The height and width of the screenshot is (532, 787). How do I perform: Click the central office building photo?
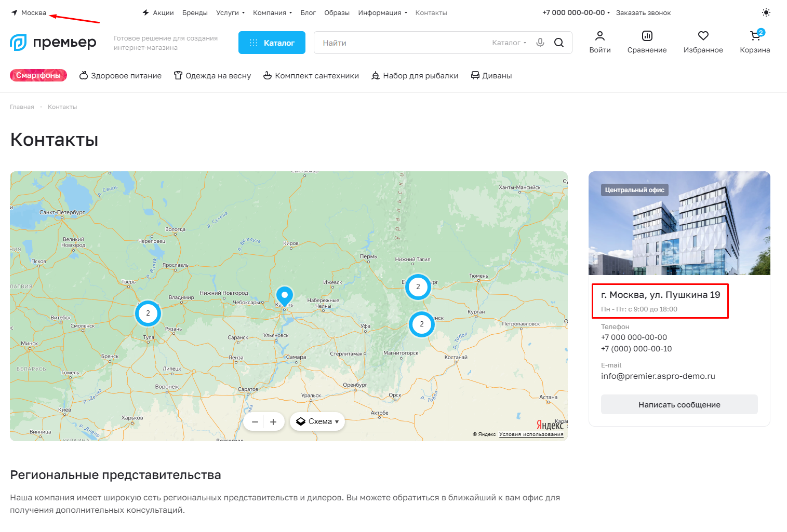point(679,223)
